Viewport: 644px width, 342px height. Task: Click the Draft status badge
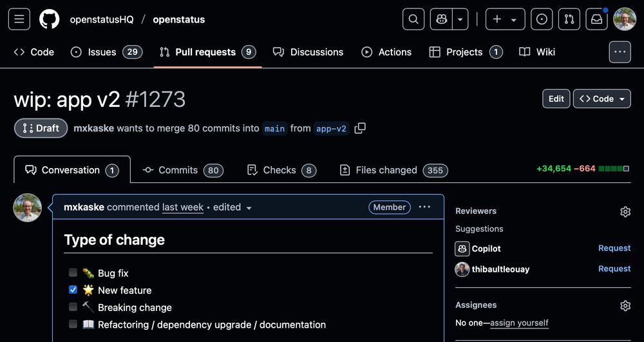tap(41, 128)
